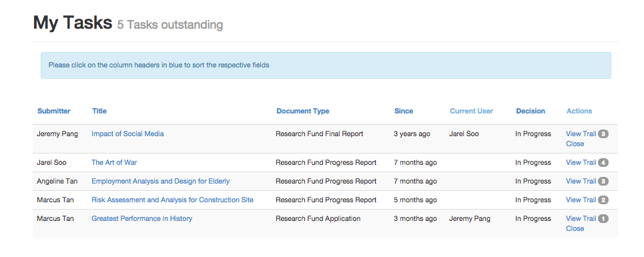
Task: Click submitter 'Angeline Tan' cell
Action: pos(57,181)
